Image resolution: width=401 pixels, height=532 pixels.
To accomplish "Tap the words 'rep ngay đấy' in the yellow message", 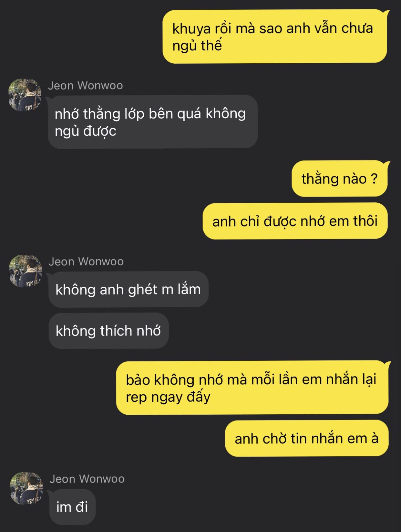I will (x=168, y=397).
